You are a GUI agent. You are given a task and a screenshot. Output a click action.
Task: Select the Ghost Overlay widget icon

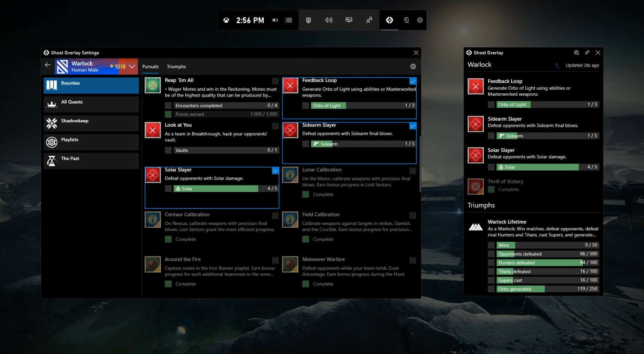(389, 20)
